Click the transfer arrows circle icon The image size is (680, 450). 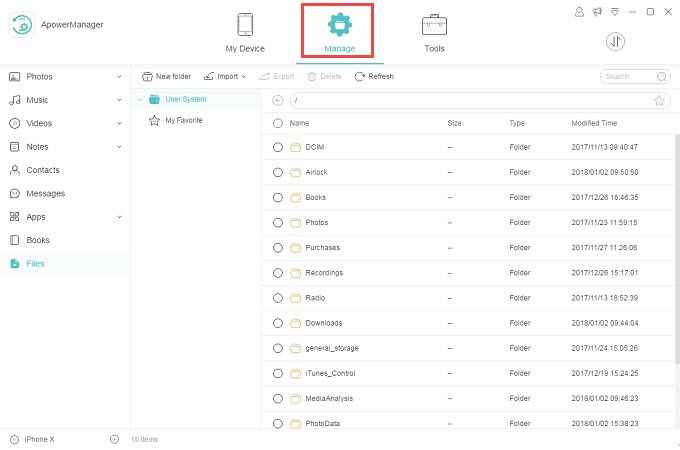click(x=616, y=41)
